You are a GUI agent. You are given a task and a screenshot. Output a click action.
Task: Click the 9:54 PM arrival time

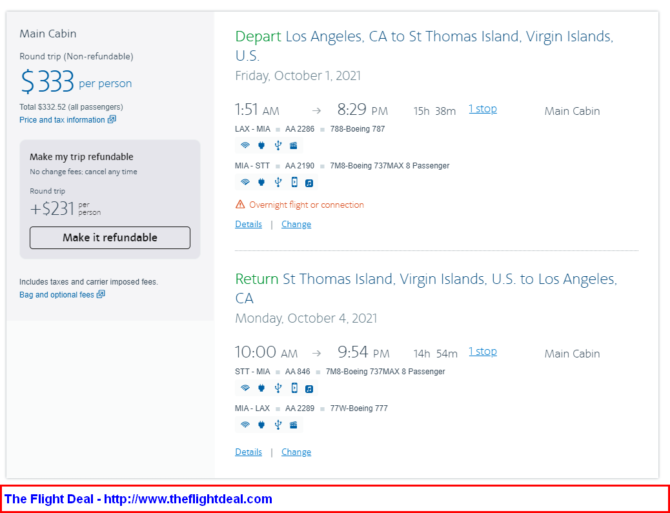(x=363, y=352)
